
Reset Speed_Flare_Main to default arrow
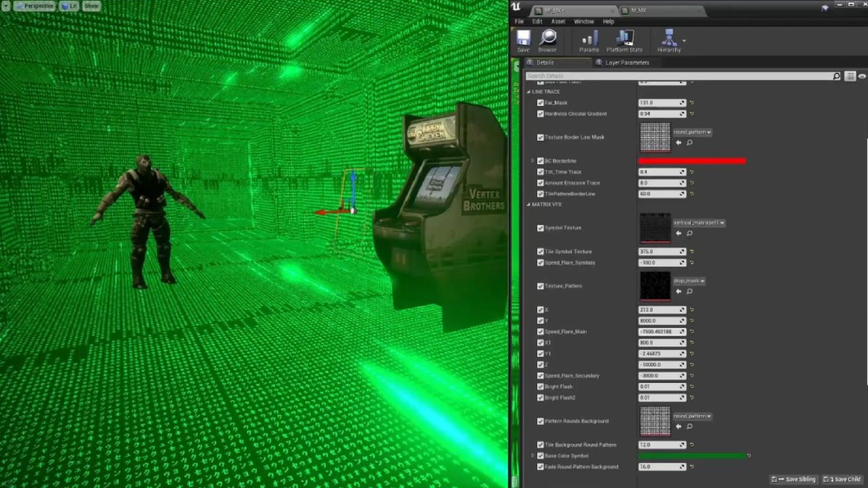click(x=692, y=332)
